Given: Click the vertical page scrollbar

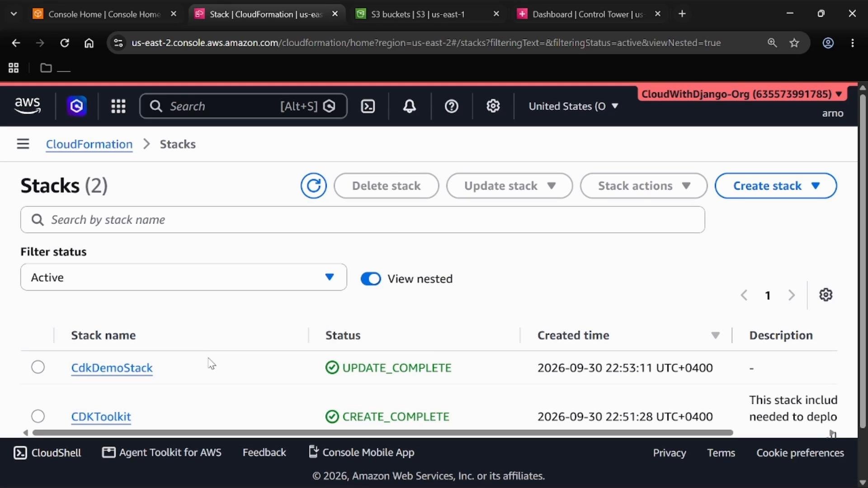Looking at the screenshot, I should [x=863, y=261].
